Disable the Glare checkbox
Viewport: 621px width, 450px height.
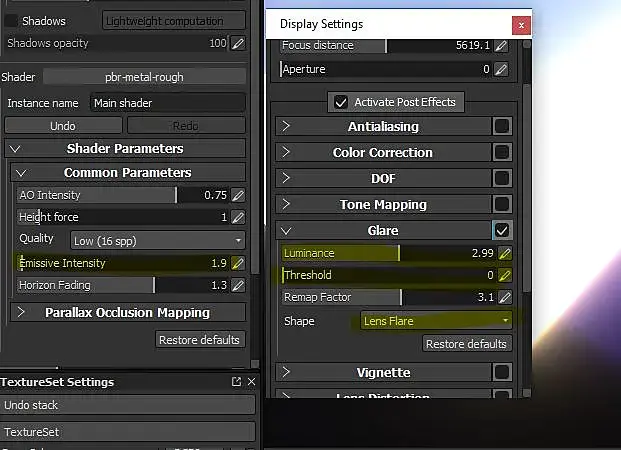point(502,231)
